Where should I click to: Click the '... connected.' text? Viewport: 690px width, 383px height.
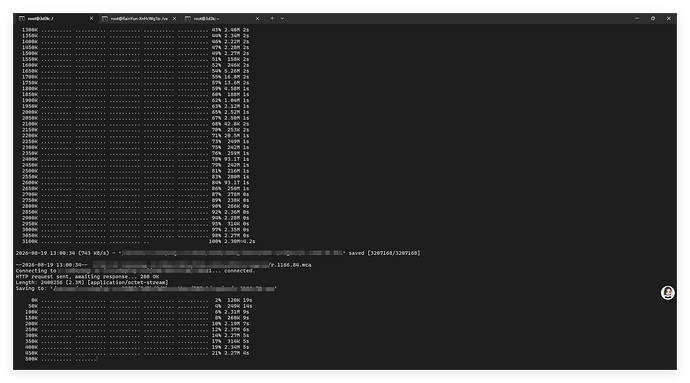(x=233, y=271)
